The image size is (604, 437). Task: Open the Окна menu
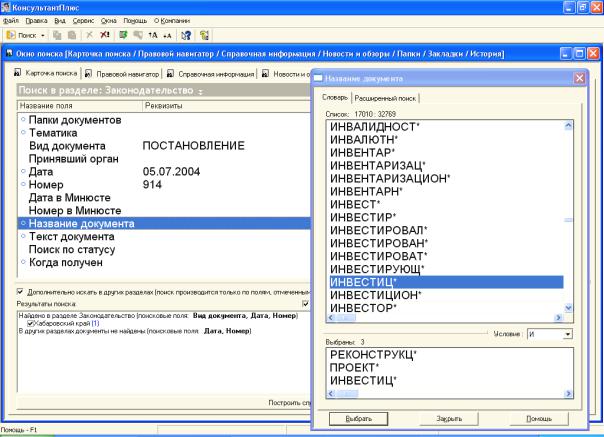pos(109,21)
